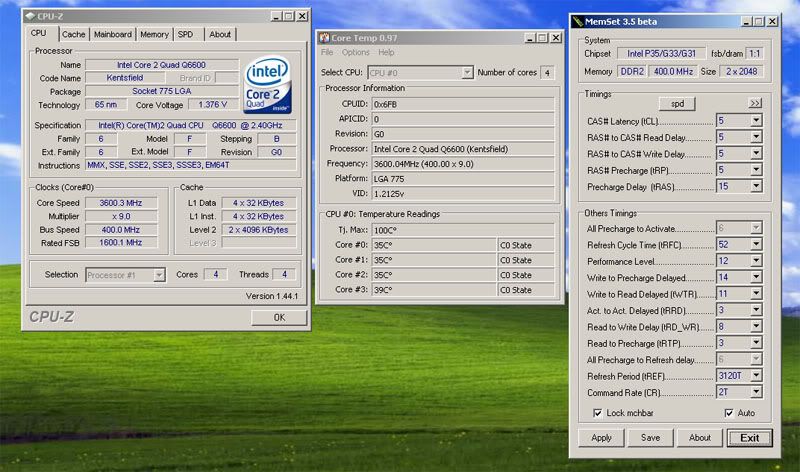Open the File menu in Core Temp
Screen dimensions: 800x472
(327, 52)
